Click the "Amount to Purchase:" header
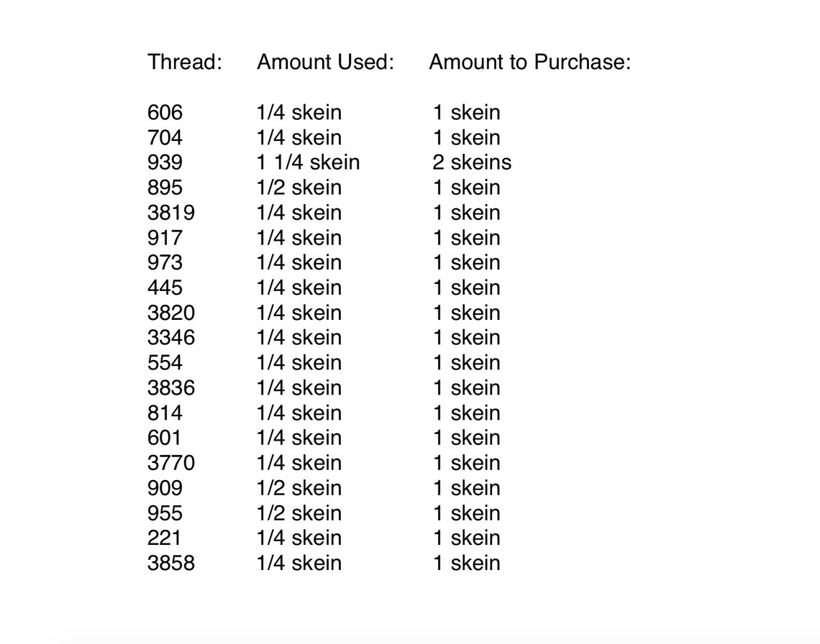This screenshot has width=820, height=644. pyautogui.click(x=529, y=62)
